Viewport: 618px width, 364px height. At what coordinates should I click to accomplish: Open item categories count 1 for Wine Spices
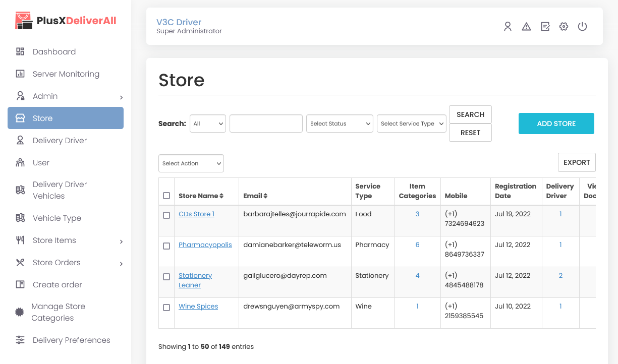417,307
